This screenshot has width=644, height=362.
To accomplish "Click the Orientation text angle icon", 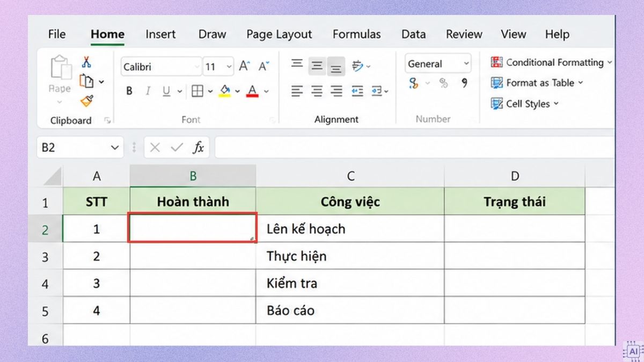I will tap(358, 66).
